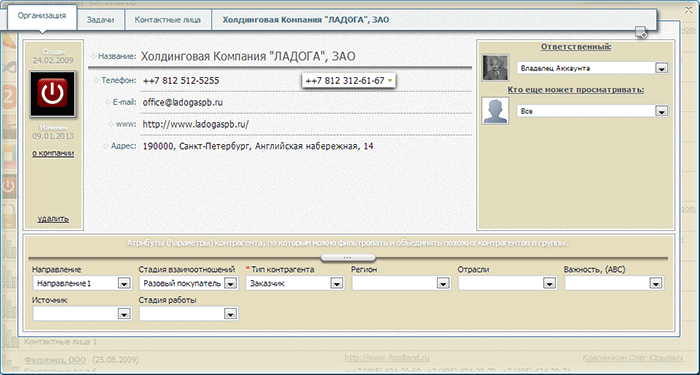Open the Фудлэнд, ООО link in background list

(x=55, y=359)
